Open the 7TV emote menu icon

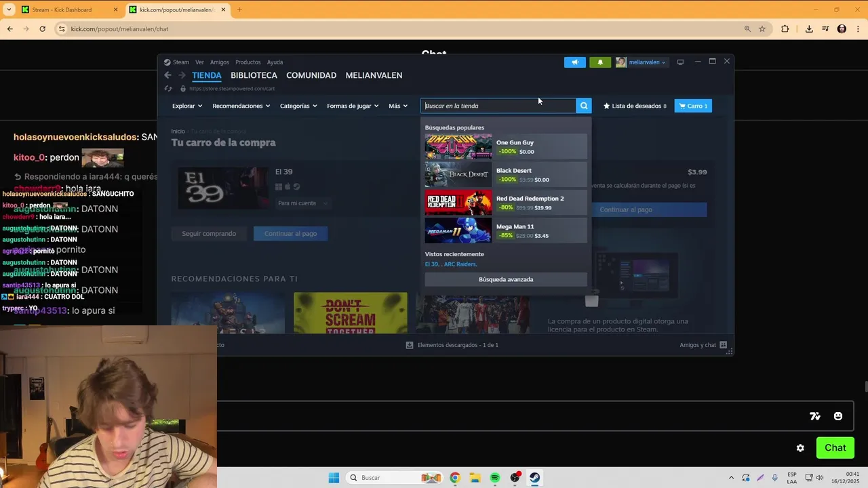pyautogui.click(x=815, y=416)
